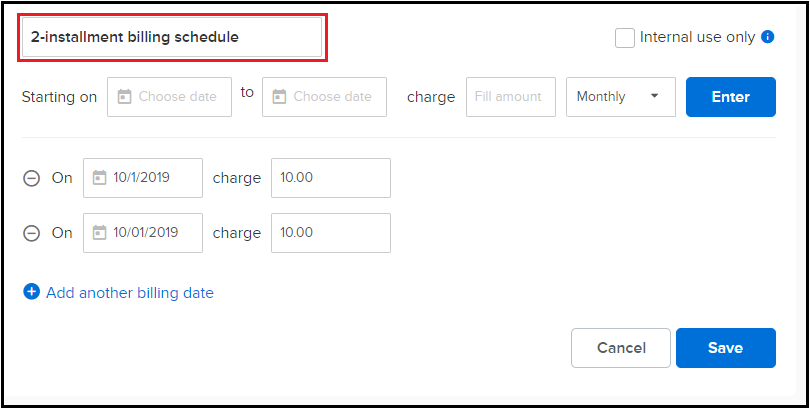Click calendar icon beside 10/1/2019
The image size is (810, 409).
click(x=99, y=178)
